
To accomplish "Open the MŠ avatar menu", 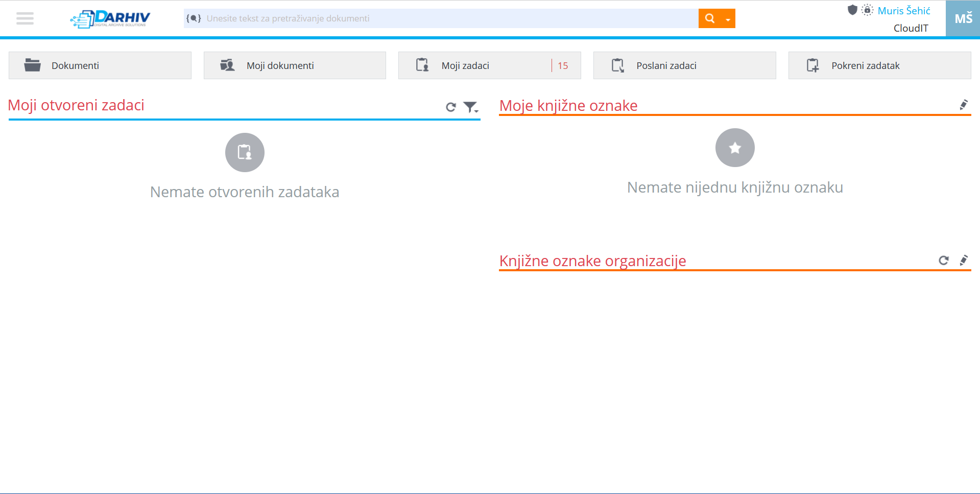I will click(x=963, y=18).
